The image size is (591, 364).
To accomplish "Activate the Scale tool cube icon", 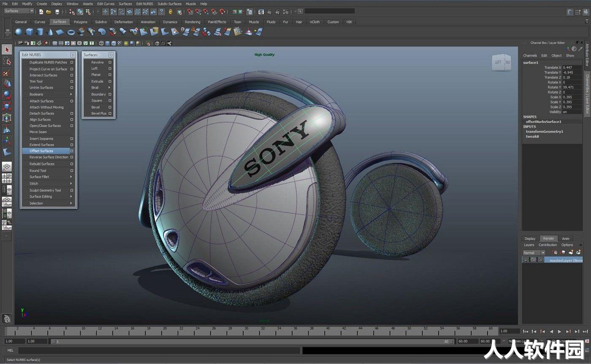I will [7, 106].
